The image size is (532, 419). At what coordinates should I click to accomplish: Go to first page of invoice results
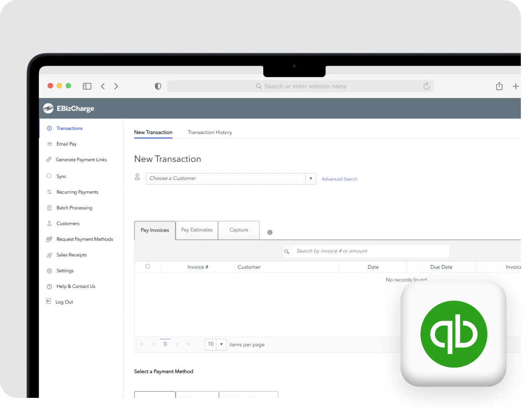pos(141,344)
